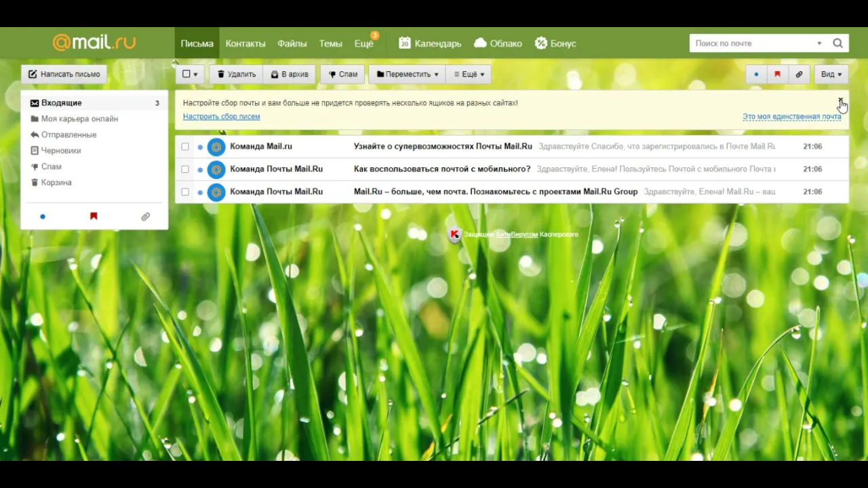Image resolution: width=868 pixels, height=488 pixels.
Task: Open the Входящие folder
Action: 94,103
